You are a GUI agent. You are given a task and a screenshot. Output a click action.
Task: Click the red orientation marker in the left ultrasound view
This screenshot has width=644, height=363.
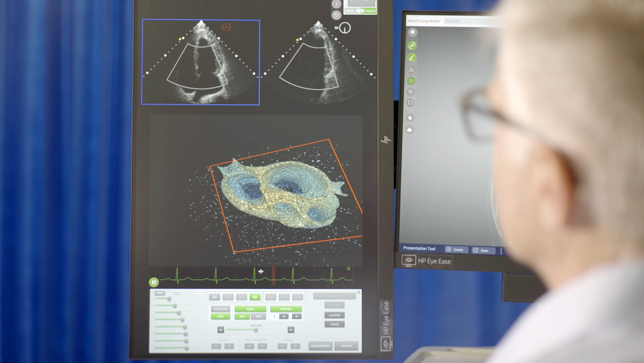[227, 27]
